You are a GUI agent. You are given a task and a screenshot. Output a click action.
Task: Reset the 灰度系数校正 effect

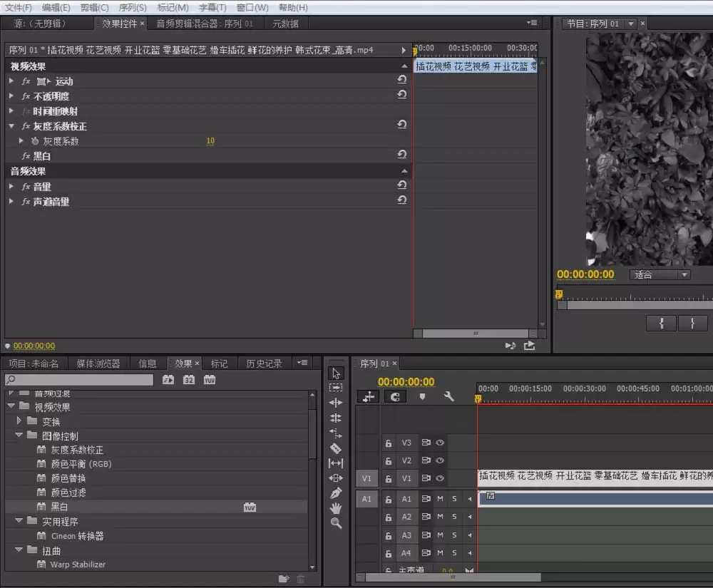(x=402, y=125)
